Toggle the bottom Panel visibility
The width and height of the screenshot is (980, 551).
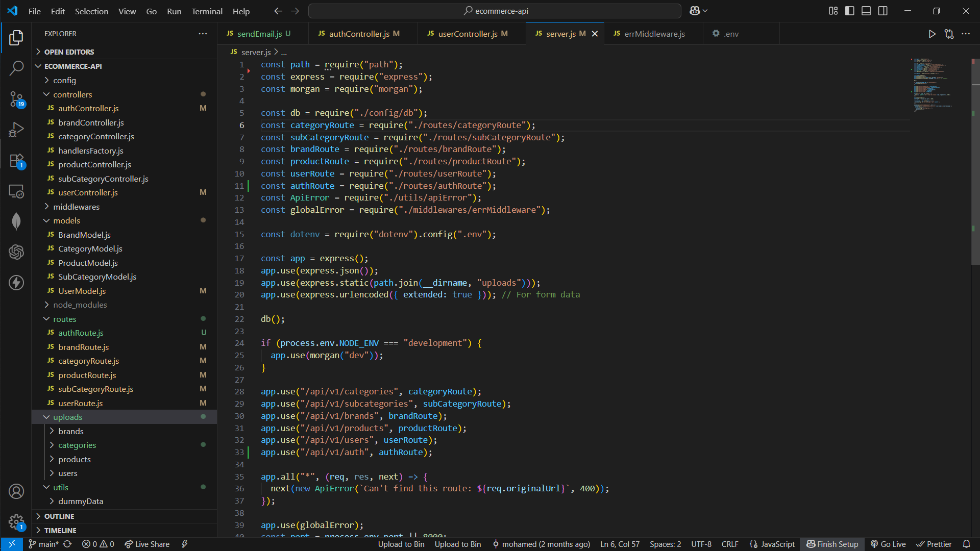click(x=866, y=11)
